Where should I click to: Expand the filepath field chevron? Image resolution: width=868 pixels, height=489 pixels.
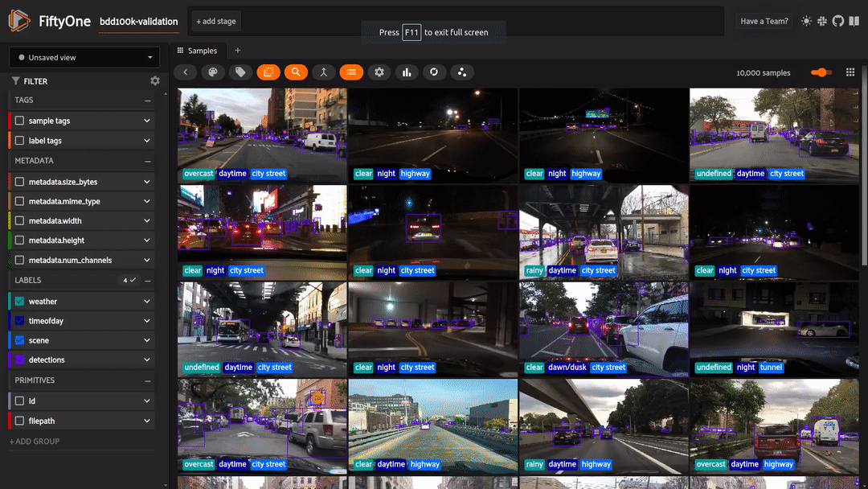[147, 421]
